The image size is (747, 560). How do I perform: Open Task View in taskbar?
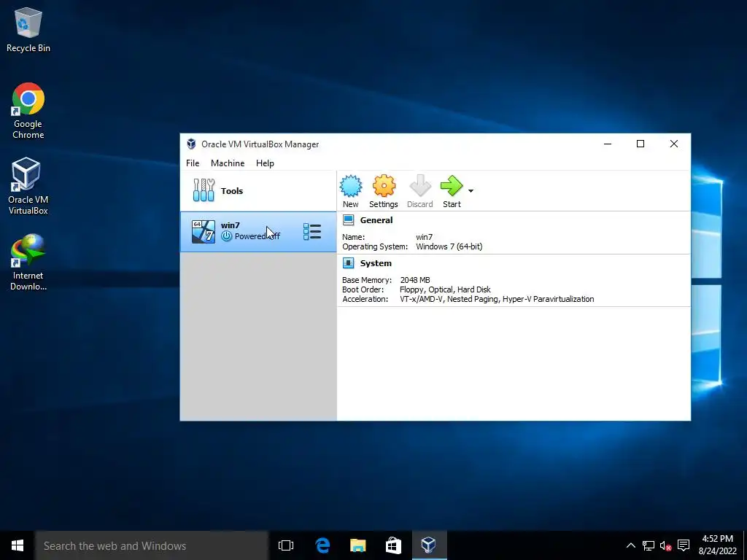point(286,545)
